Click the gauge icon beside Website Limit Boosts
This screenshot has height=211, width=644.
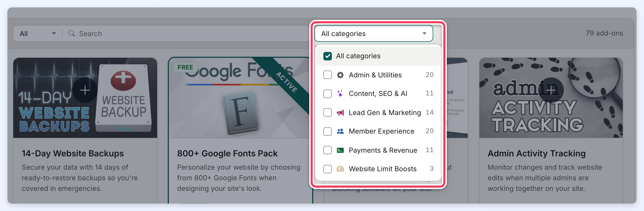(340, 169)
